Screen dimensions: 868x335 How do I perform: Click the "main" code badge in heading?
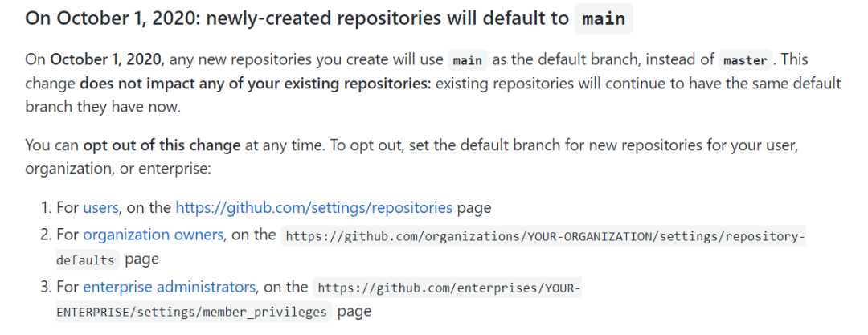(x=604, y=18)
